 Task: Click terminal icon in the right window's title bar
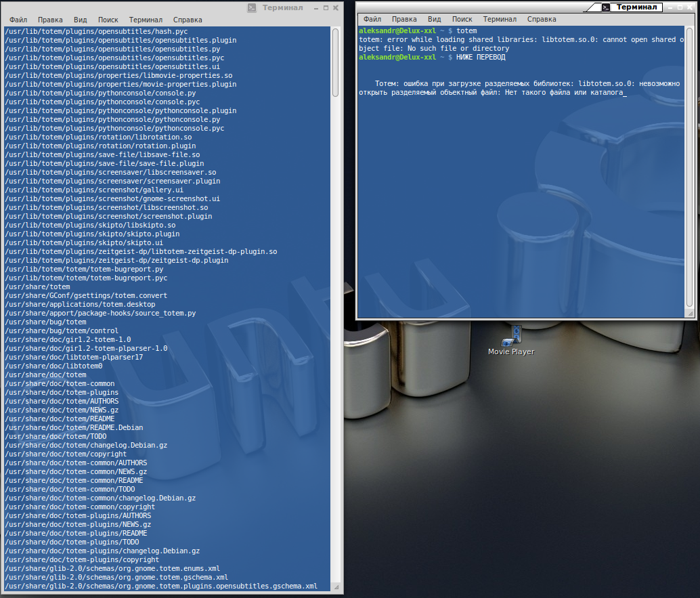[x=605, y=7]
